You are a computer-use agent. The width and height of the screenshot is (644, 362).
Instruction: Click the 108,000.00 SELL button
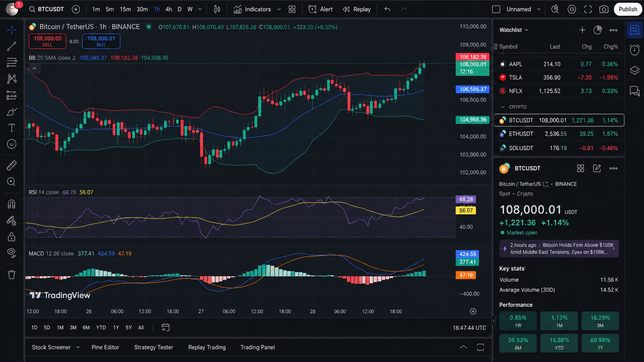pyautogui.click(x=47, y=41)
